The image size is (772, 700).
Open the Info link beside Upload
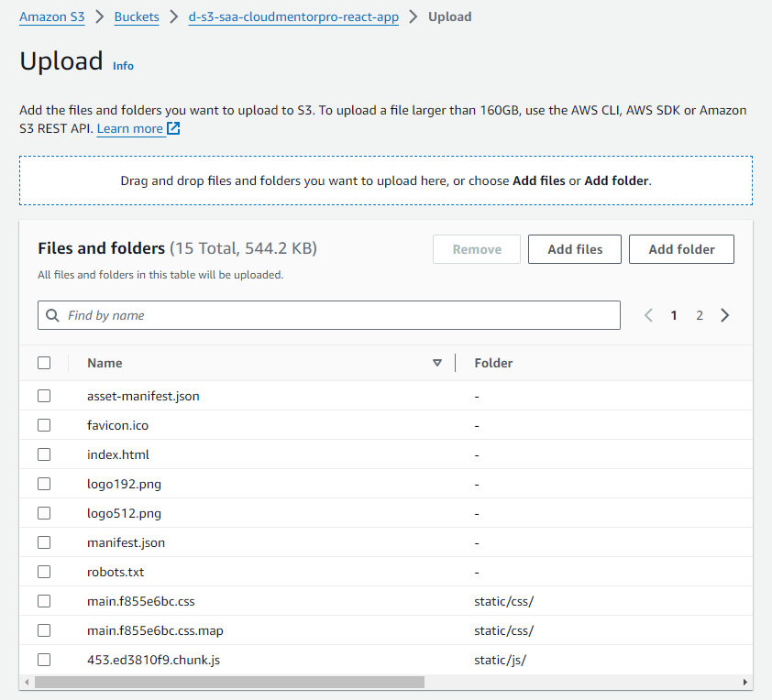123,66
